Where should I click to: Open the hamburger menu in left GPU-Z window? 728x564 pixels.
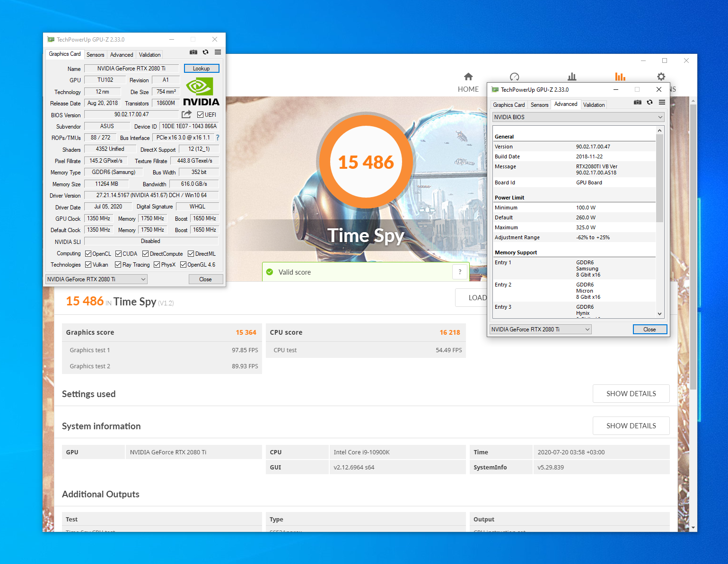pyautogui.click(x=218, y=52)
